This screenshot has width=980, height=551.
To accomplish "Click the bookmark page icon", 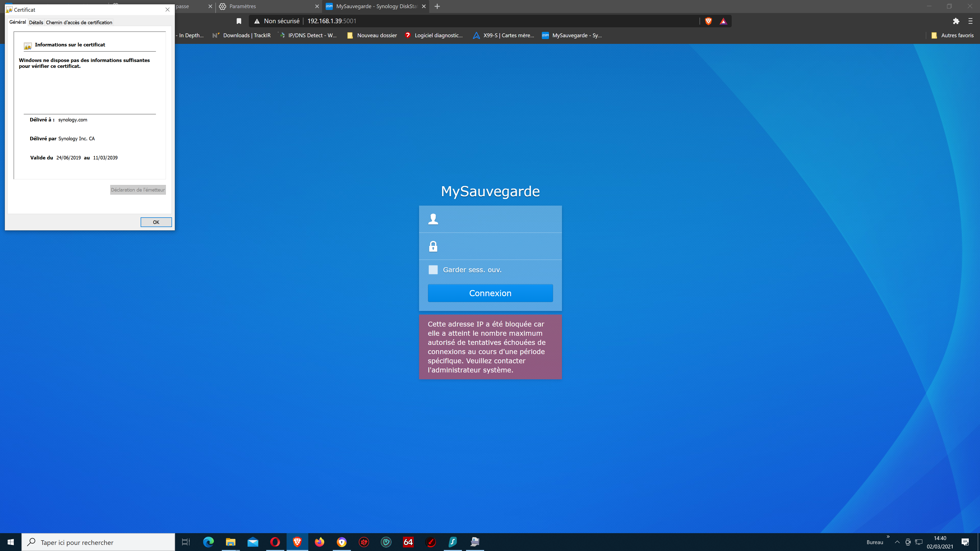I will 239,21.
